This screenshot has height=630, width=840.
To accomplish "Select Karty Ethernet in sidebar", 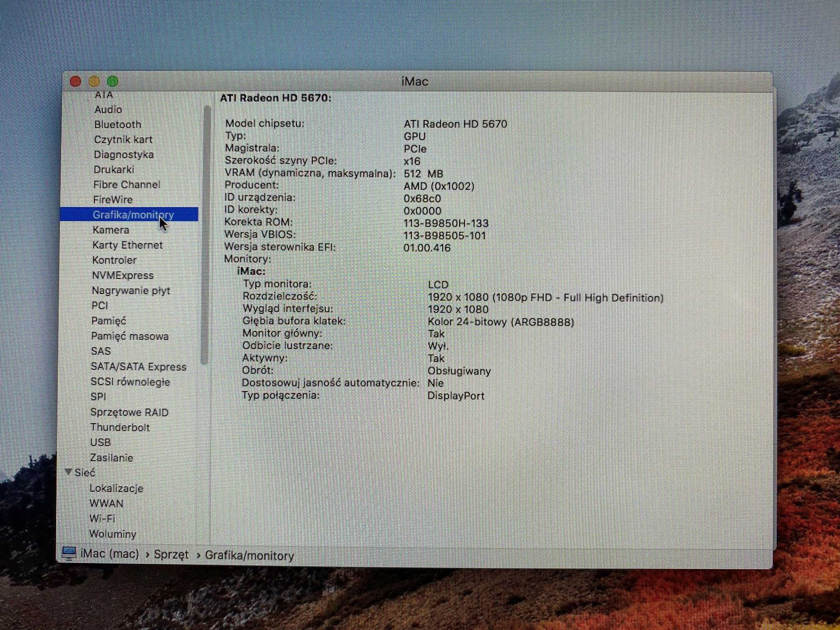I will coord(127,245).
